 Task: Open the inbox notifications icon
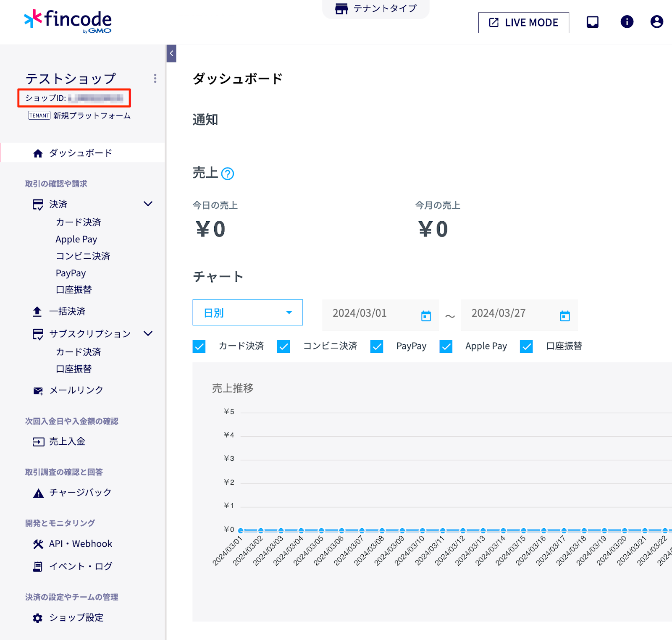click(x=592, y=22)
